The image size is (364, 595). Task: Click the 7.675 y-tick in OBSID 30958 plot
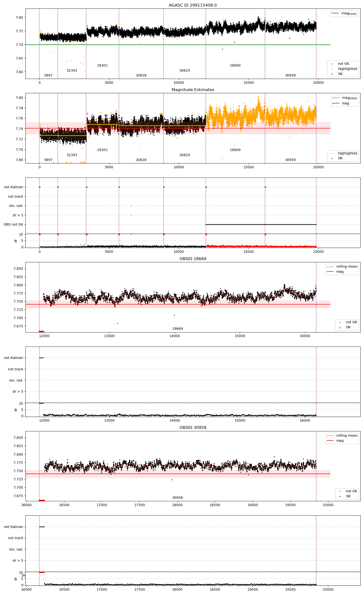(x=18, y=496)
